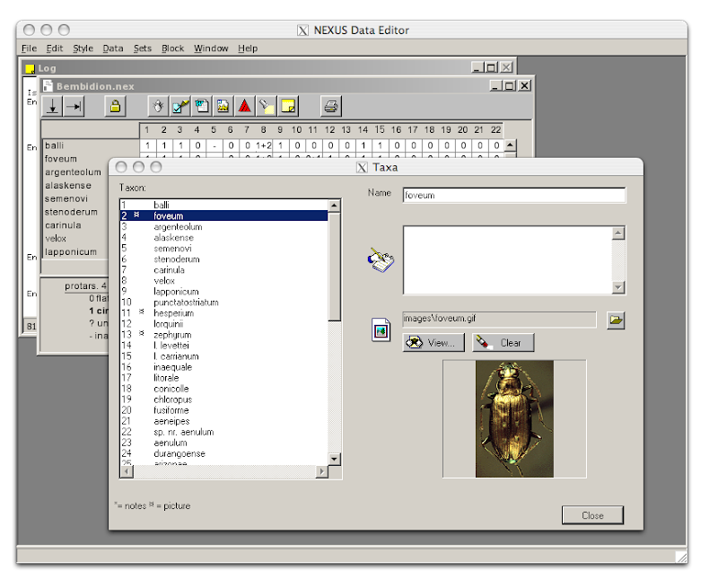Image resolution: width=718 pixels, height=588 pixels.
Task: Click the picture file icon beside image path
Action: click(381, 330)
